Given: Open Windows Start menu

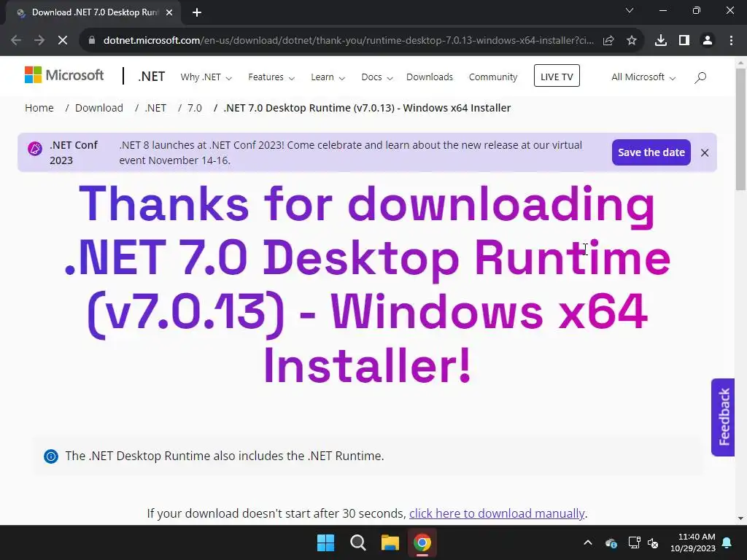Looking at the screenshot, I should (326, 542).
